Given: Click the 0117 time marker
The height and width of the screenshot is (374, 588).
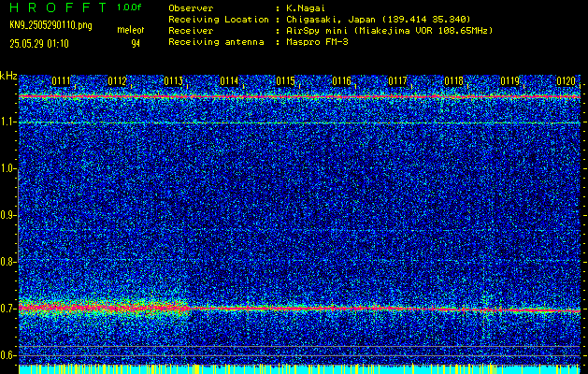Looking at the screenshot, I should (x=397, y=81).
